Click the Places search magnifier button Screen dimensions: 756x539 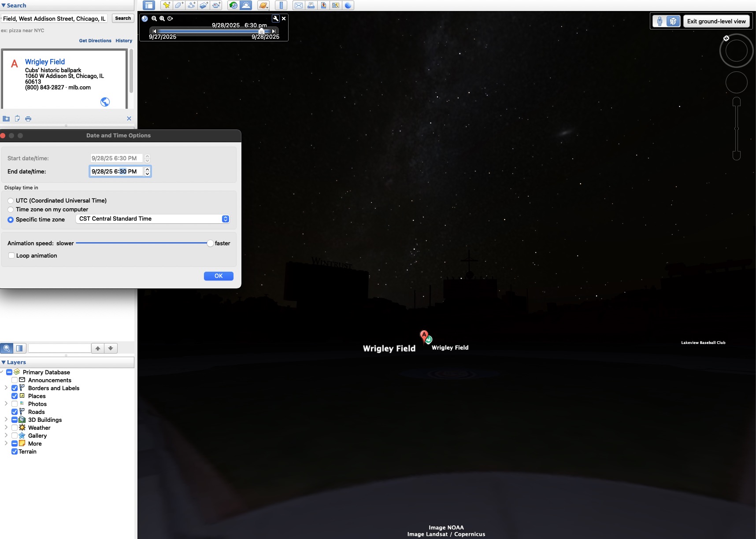pos(7,348)
